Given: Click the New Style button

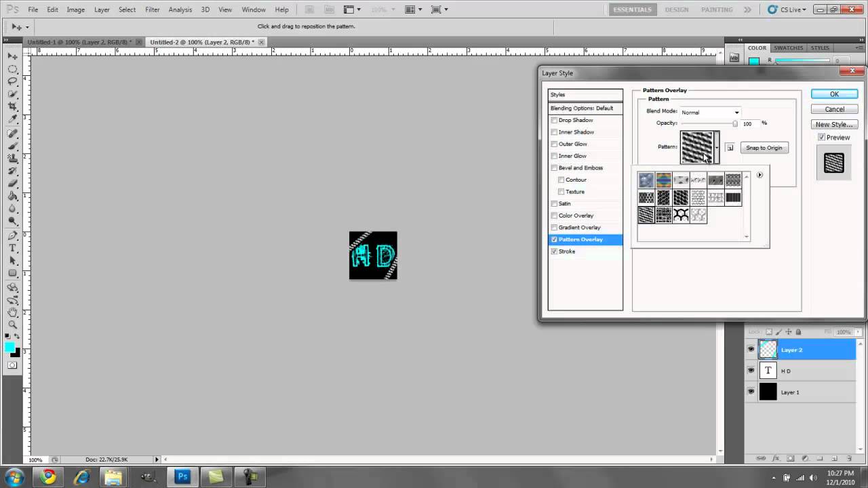Looking at the screenshot, I should (835, 125).
